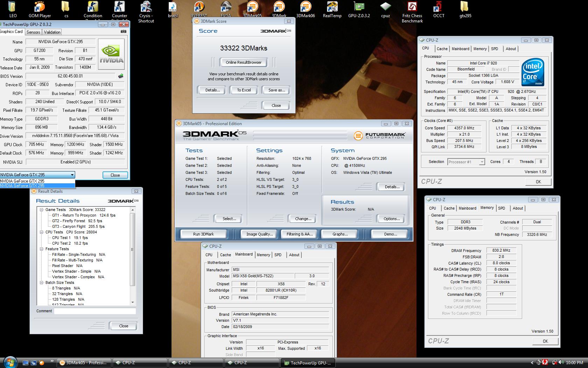The height and width of the screenshot is (368, 588).
Task: Click the Result Details vertical scrollbar
Action: [x=132, y=256]
